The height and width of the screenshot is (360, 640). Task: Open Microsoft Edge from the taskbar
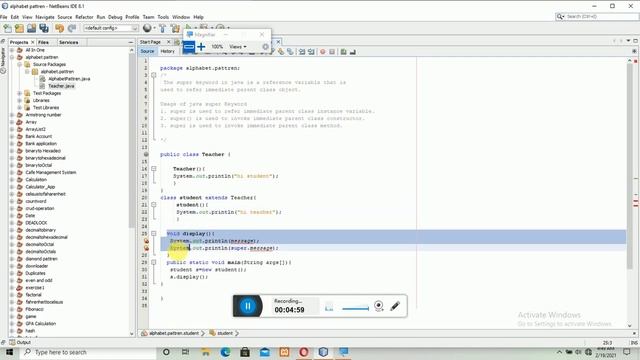[225, 352]
